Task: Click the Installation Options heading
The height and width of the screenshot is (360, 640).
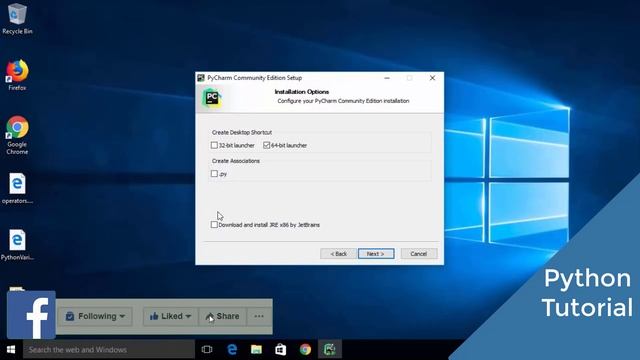Action: pos(302,92)
